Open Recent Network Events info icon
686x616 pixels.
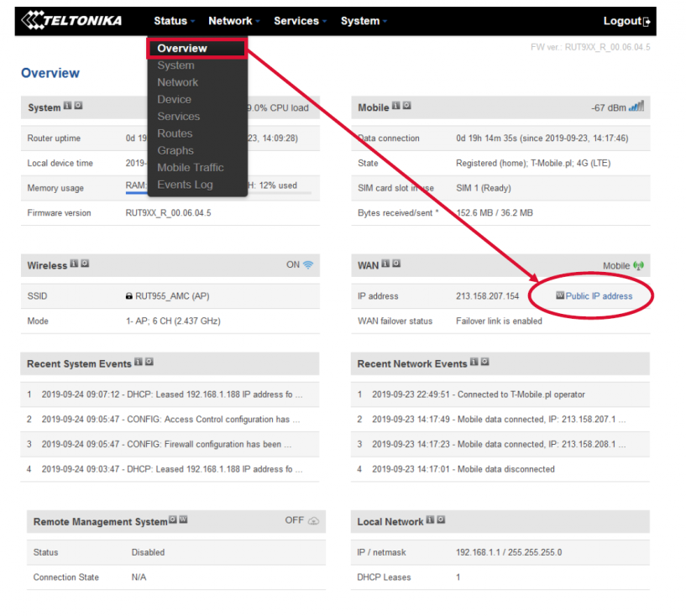click(474, 362)
